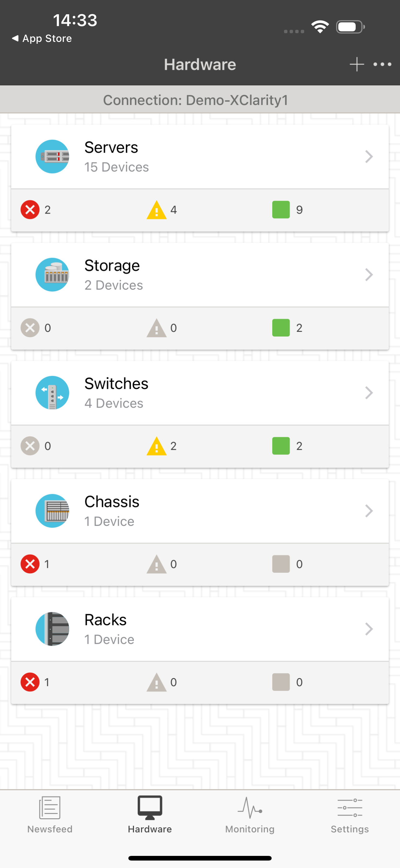Click the plus icon to add
The height and width of the screenshot is (868, 400).
[357, 64]
